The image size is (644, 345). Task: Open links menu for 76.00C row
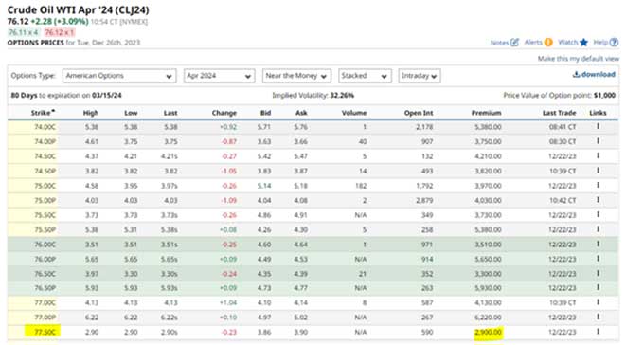(x=598, y=245)
